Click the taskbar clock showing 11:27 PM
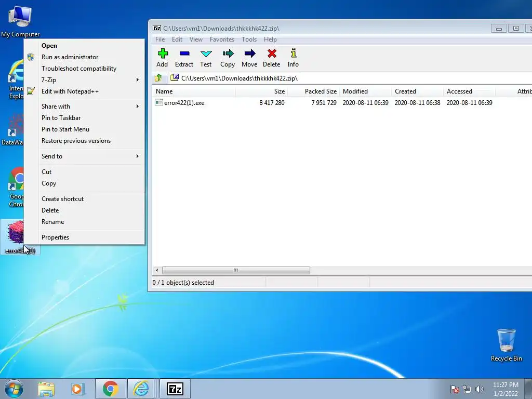 [506, 389]
